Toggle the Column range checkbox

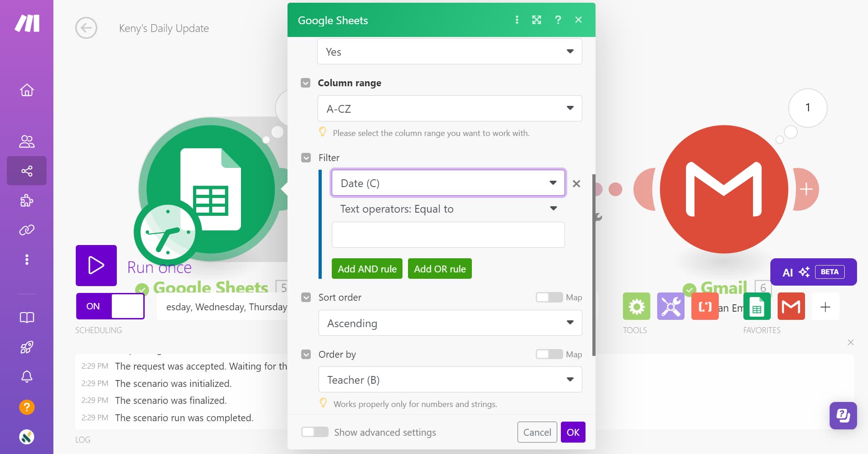point(306,83)
